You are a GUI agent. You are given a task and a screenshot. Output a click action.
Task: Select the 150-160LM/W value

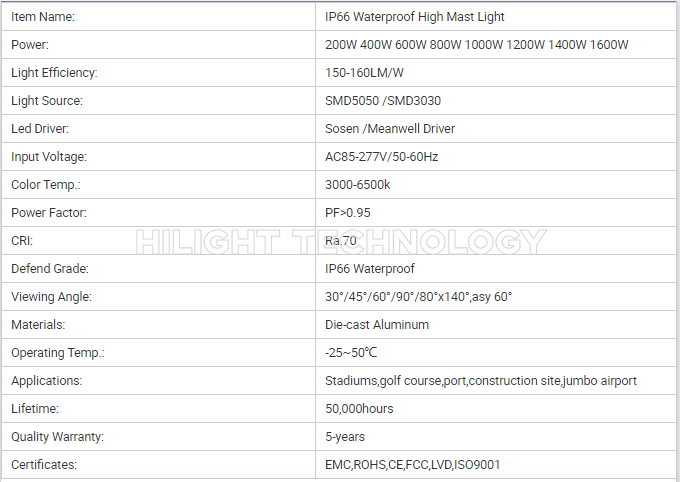364,72
